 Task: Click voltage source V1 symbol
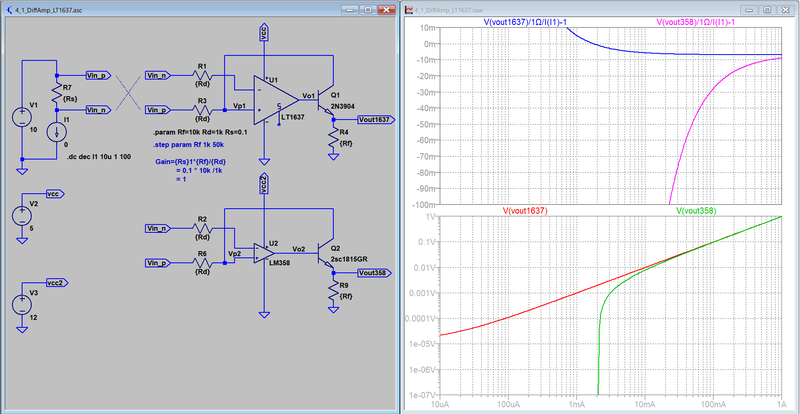click(x=22, y=117)
